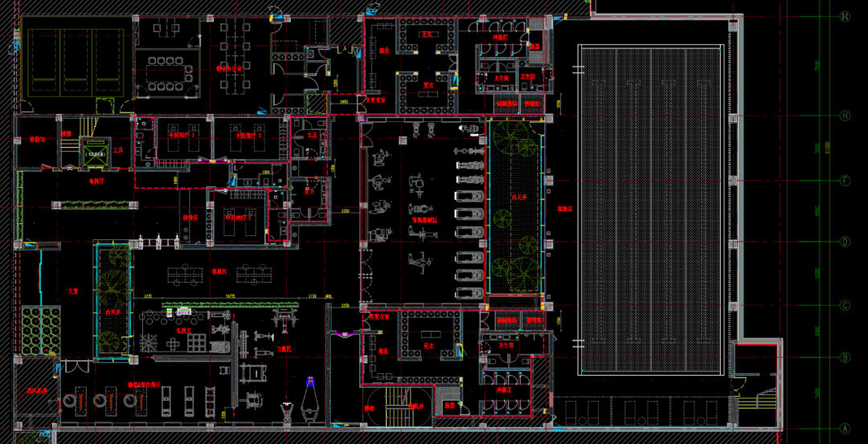Viewport: 868px width, 444px height.
Task: Select the 有氧器械区 cardio area label
Action: (424, 219)
